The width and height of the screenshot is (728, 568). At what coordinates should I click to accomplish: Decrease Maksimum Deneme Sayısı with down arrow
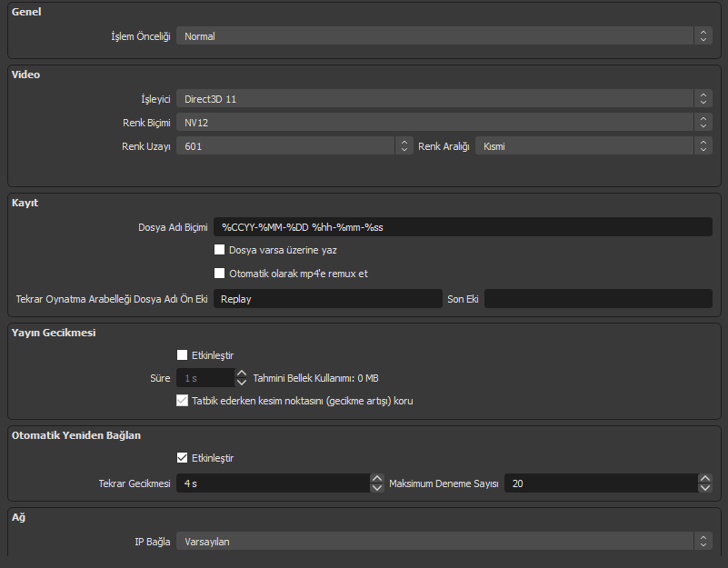click(704, 488)
